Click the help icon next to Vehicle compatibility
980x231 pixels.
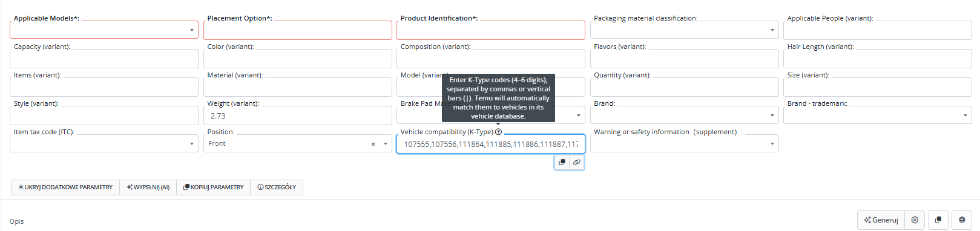click(499, 132)
